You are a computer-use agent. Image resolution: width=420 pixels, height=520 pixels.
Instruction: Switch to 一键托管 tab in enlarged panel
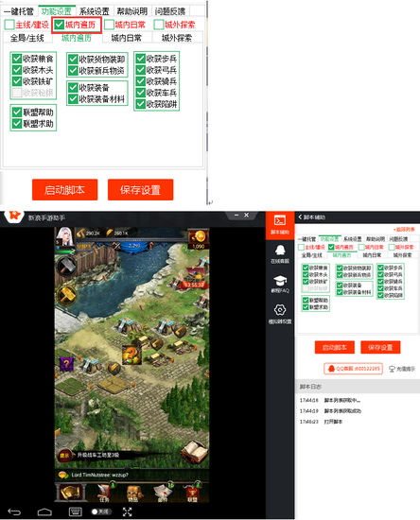click(x=19, y=11)
